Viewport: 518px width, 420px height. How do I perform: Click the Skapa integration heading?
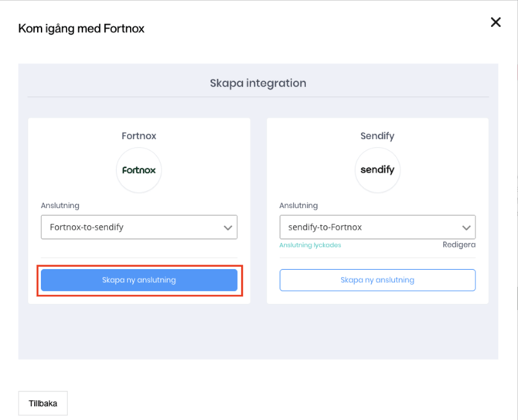[x=258, y=83]
